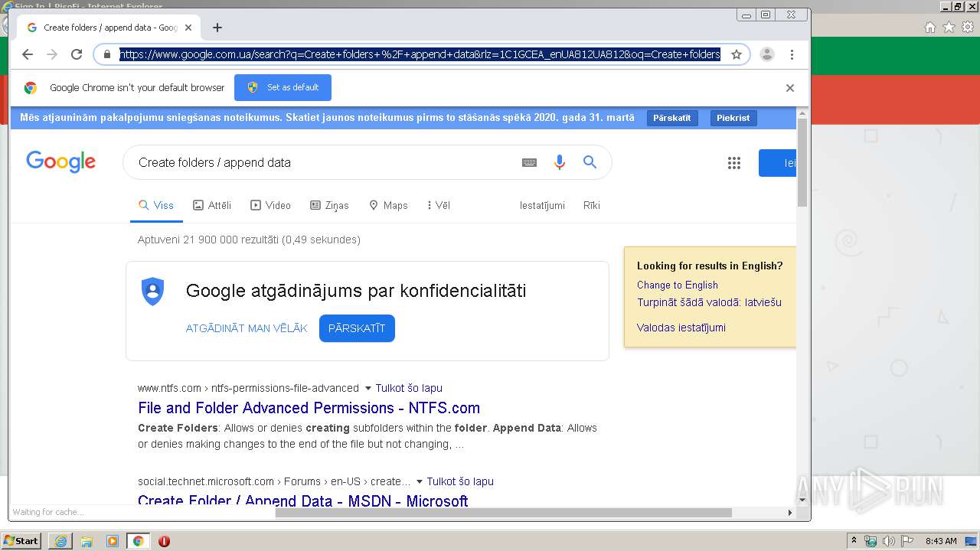The height and width of the screenshot is (551, 980).
Task: Open Valodas iestatījumi link
Action: 681,328
